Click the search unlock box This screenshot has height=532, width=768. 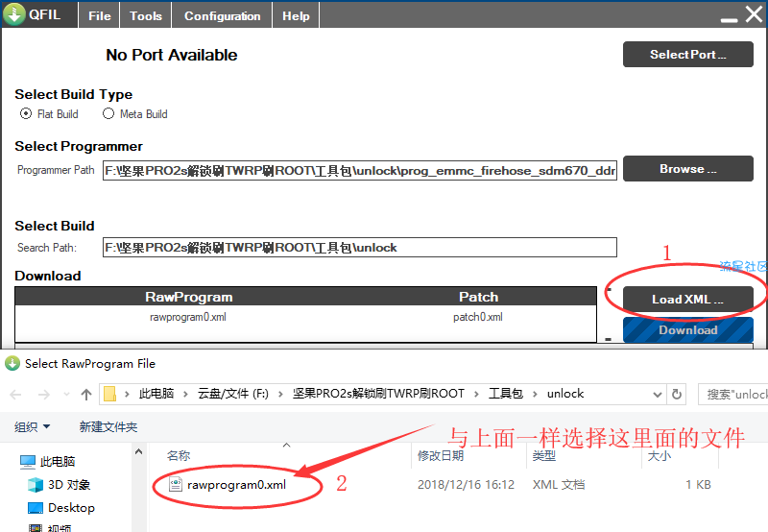(733, 395)
